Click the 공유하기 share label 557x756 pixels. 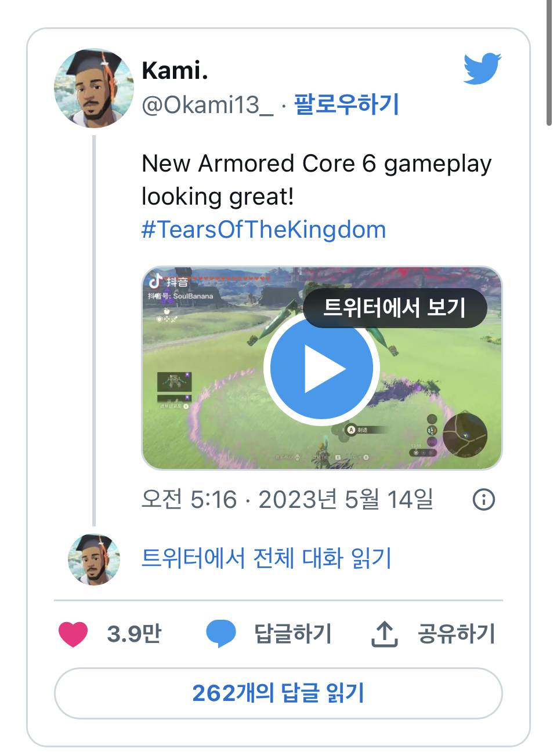(x=457, y=634)
